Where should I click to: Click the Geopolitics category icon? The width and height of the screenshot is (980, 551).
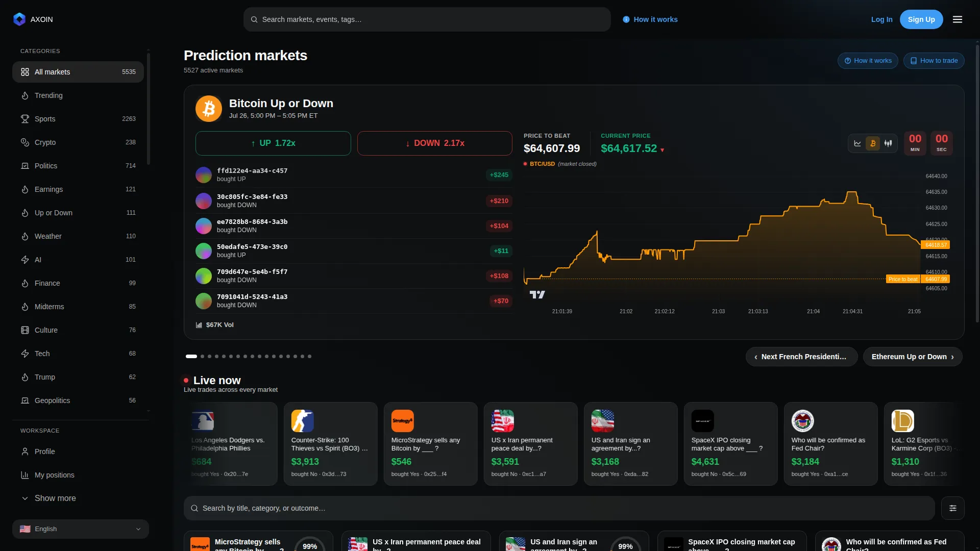25,400
